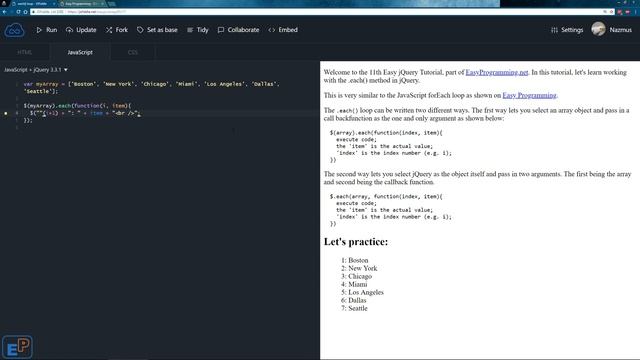Viewport: 640px width, 360px height.
Task: Click the pink browser extension icon
Action: [627, 12]
